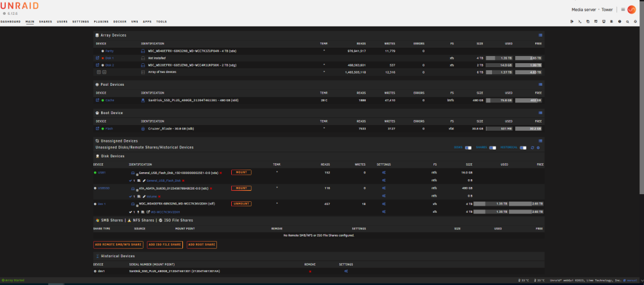Click Add Root Share button
This screenshot has height=285, width=644.
[x=202, y=244]
